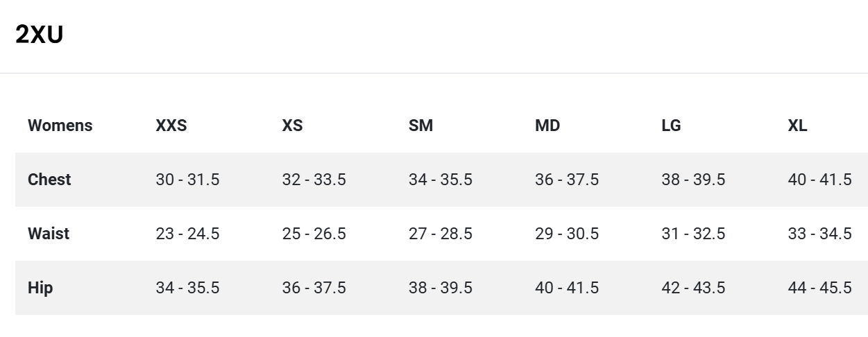Screen dimensions: 868x337
Task: Select the SM size header
Action: point(420,126)
